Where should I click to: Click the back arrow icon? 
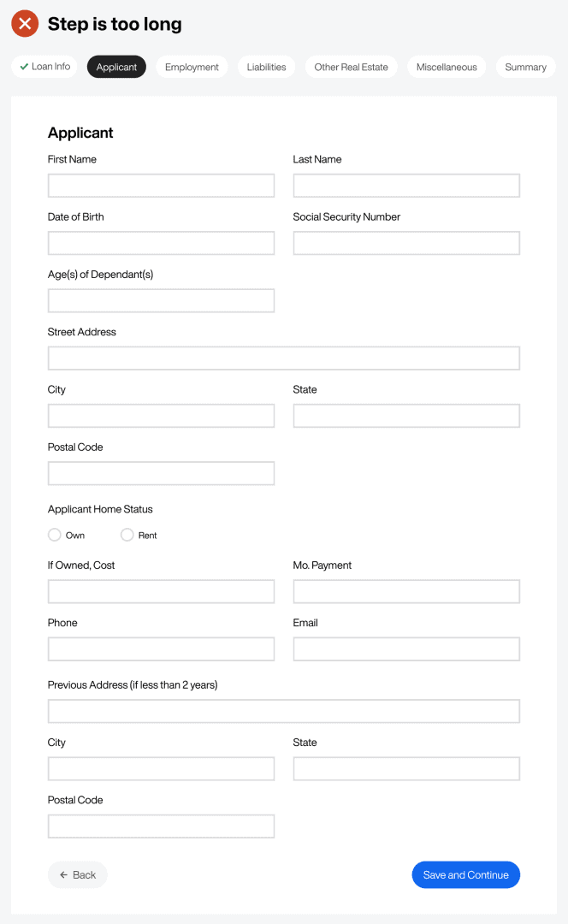(x=63, y=875)
